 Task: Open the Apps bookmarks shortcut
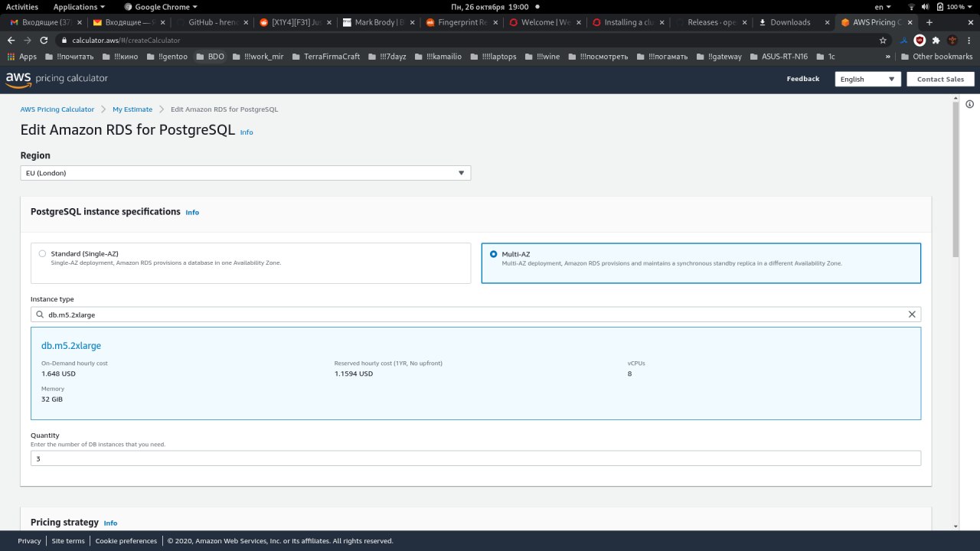click(x=21, y=57)
